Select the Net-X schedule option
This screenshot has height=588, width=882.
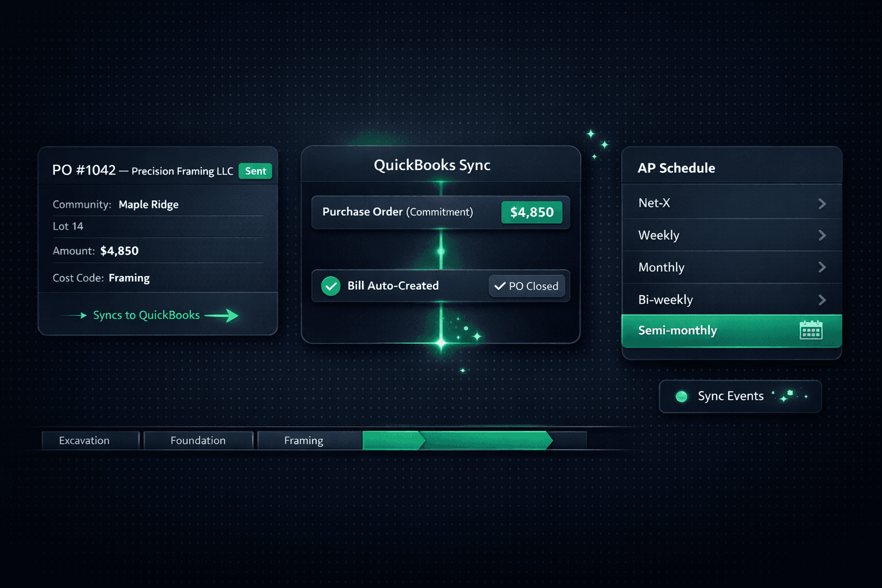[732, 202]
